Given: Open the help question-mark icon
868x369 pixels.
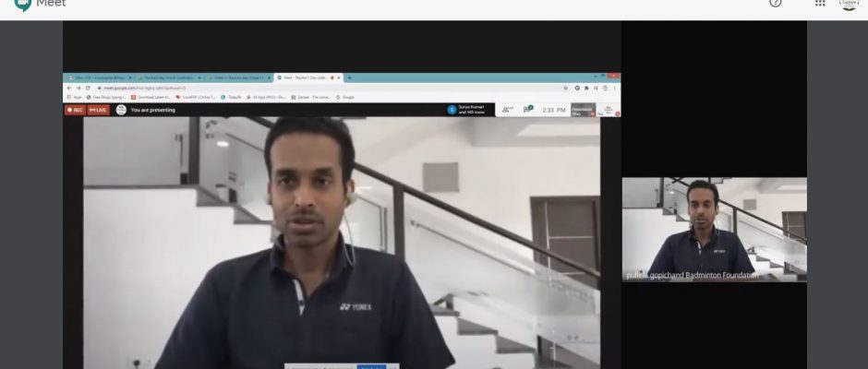Looking at the screenshot, I should coord(776,3).
